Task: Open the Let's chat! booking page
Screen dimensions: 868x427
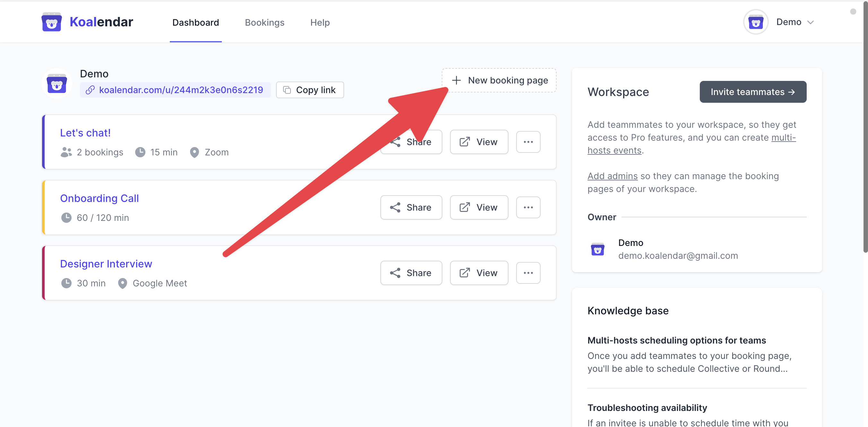Action: pyautogui.click(x=85, y=133)
